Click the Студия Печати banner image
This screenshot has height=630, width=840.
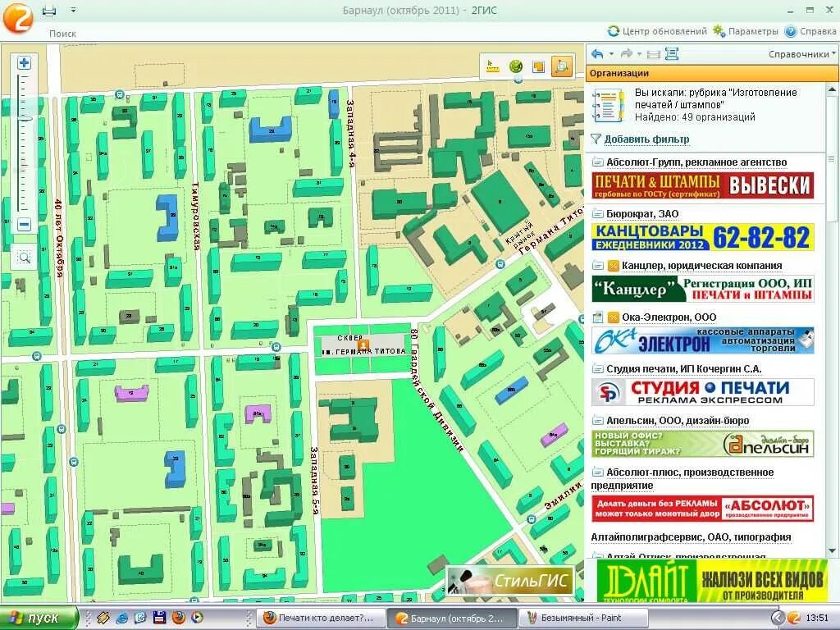pyautogui.click(x=703, y=392)
